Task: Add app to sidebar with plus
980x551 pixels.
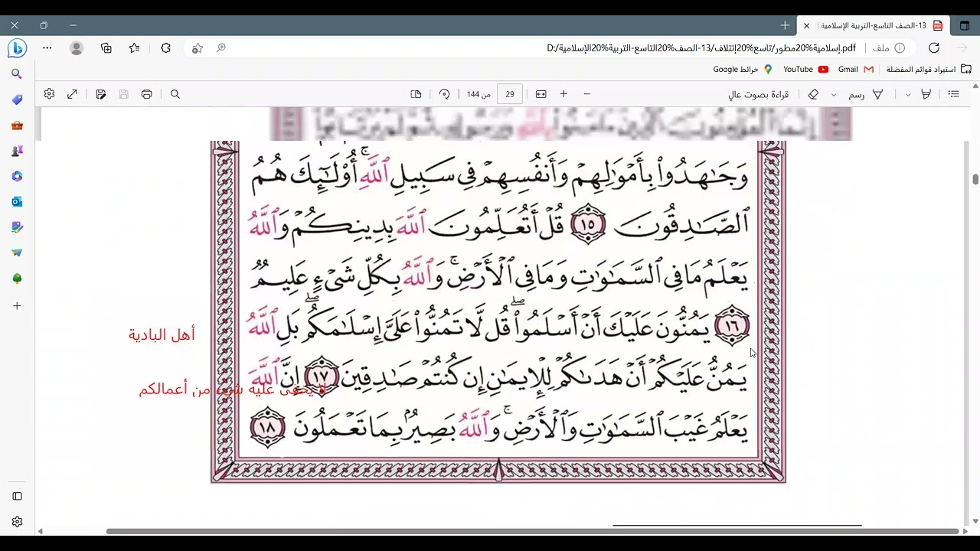Action: (x=17, y=306)
